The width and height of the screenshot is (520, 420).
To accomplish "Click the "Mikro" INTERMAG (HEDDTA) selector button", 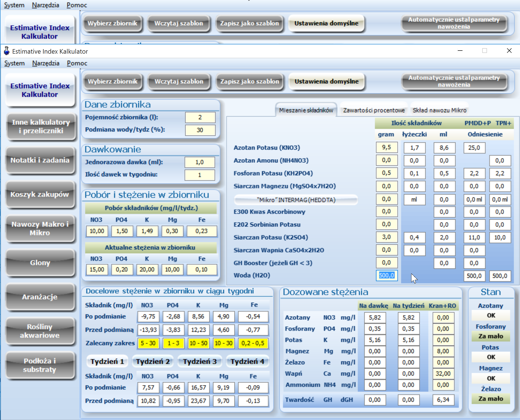I will [296, 200].
